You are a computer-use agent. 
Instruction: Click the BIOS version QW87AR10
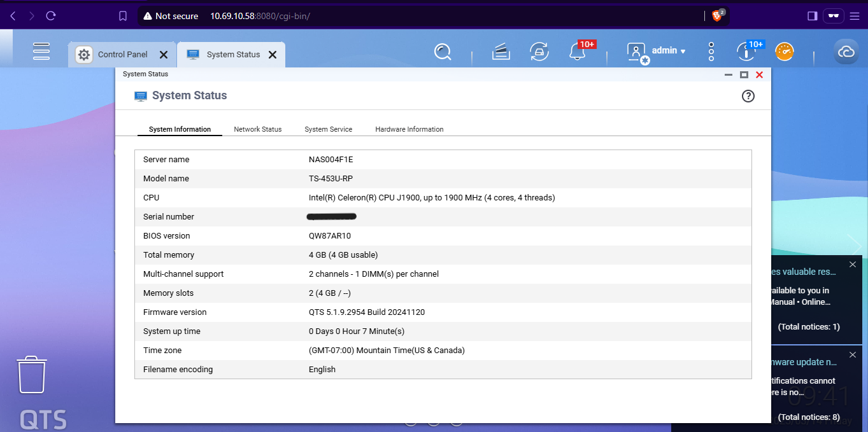(330, 236)
